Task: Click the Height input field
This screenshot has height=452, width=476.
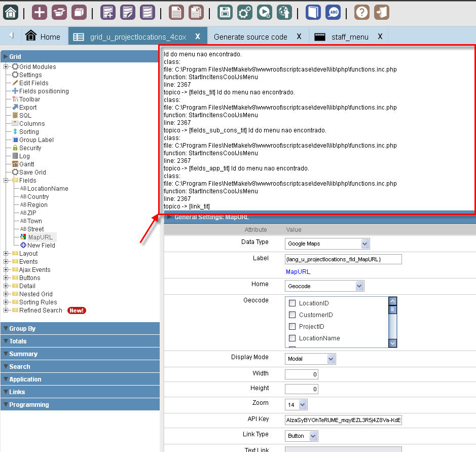Action: tap(302, 389)
